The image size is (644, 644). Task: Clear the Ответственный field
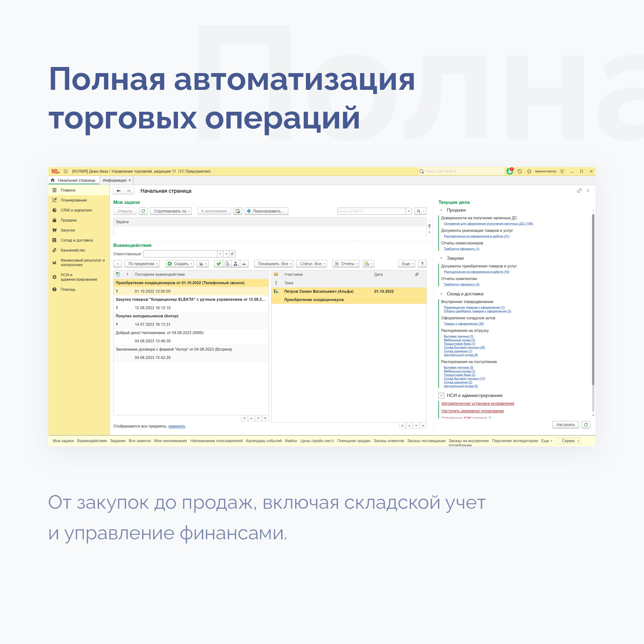226,254
